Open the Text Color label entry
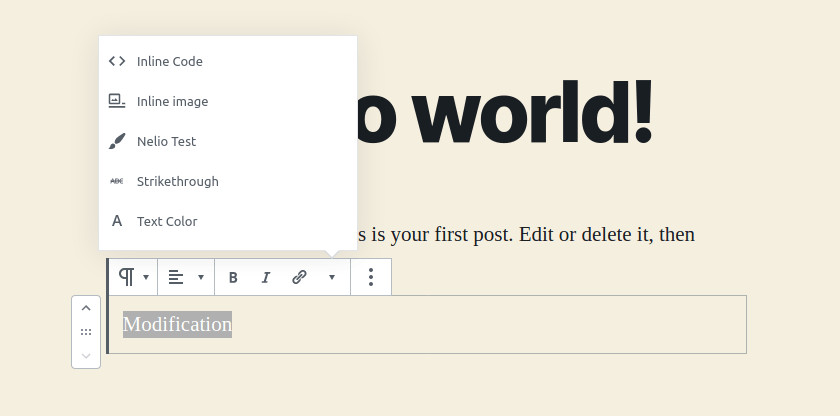The height and width of the screenshot is (416, 840). coord(167,222)
